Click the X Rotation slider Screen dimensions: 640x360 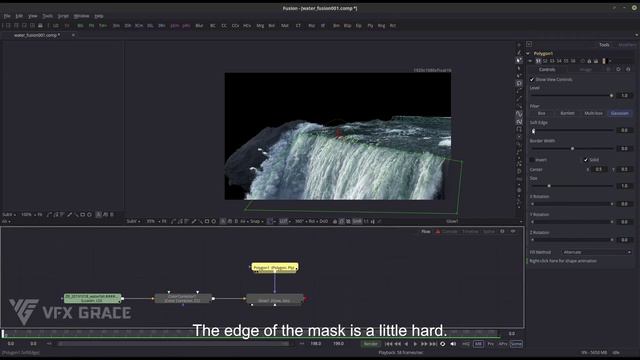[x=571, y=204]
